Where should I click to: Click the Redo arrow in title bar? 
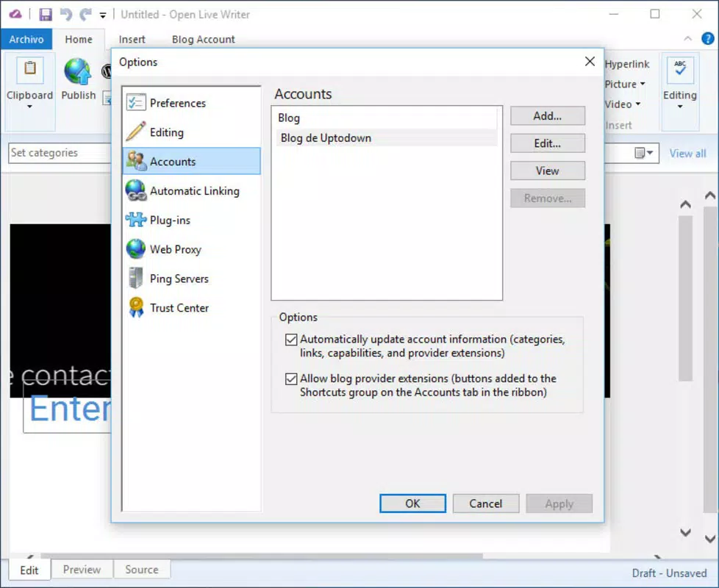coord(85,15)
